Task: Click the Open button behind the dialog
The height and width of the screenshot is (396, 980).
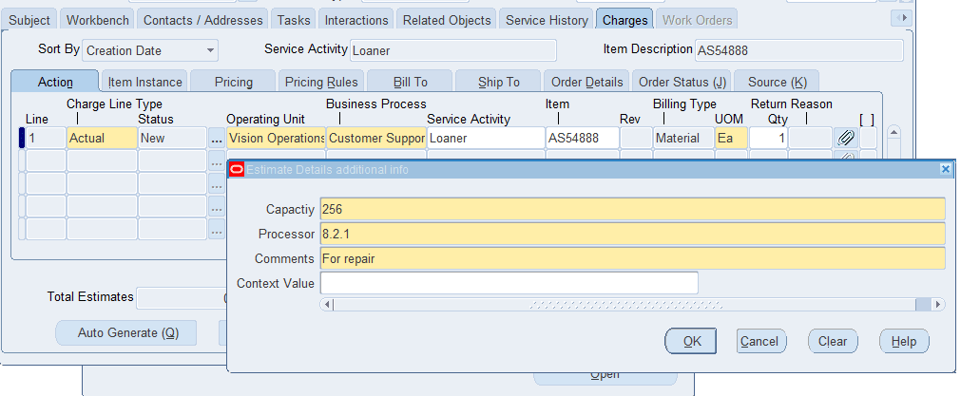Action: 605,379
